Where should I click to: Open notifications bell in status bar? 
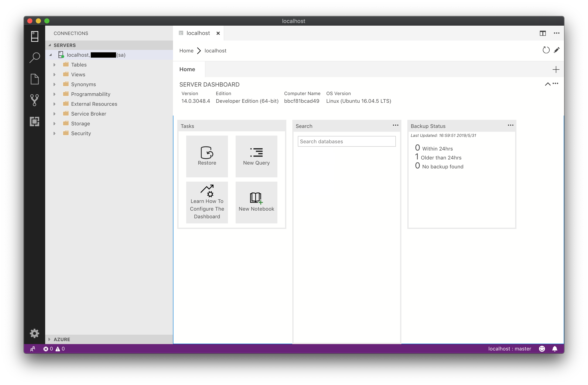(555, 349)
